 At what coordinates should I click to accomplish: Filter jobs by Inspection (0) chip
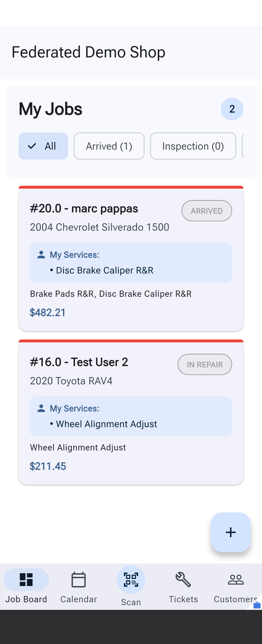point(193,146)
